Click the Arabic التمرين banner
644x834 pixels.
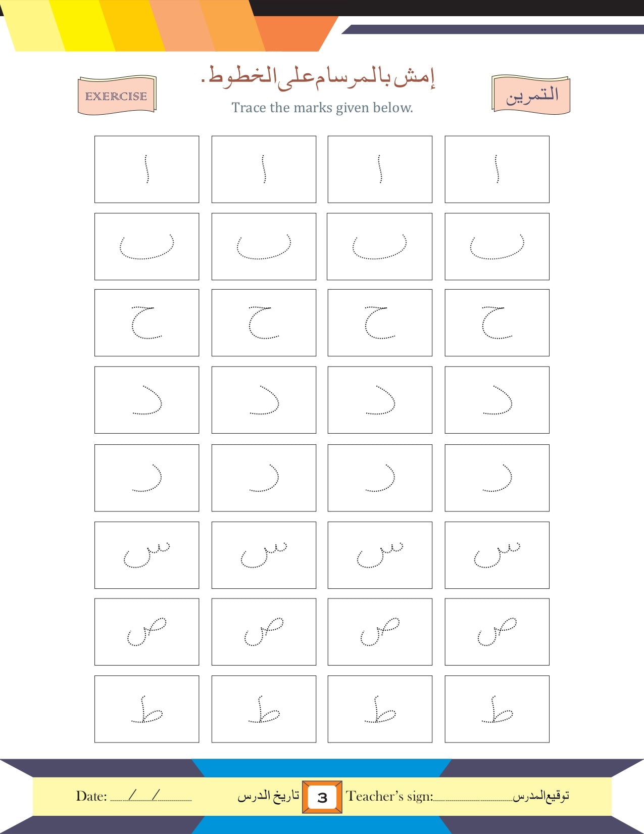pyautogui.click(x=531, y=95)
